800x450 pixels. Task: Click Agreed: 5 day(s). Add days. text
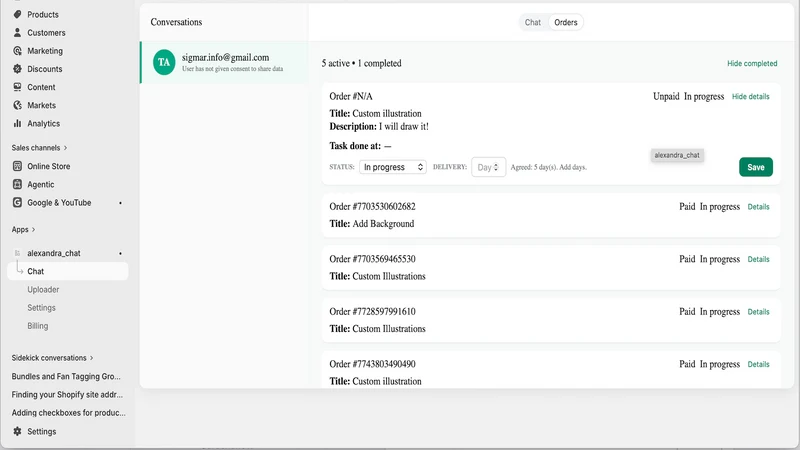548,167
